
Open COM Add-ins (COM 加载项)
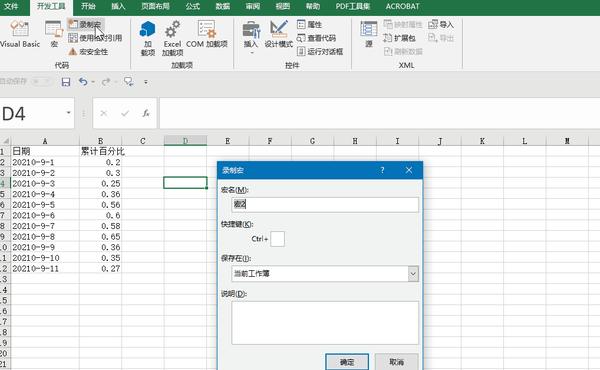[207, 34]
